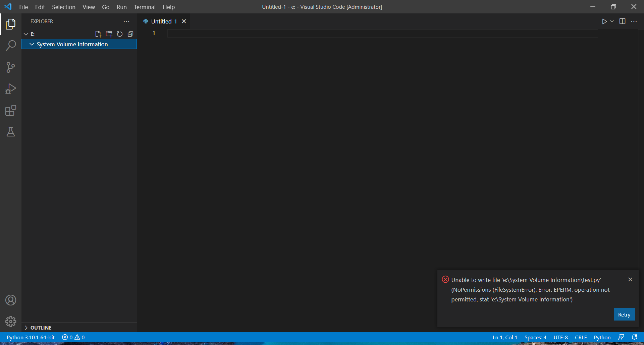Click into editor line 1
Viewport: 644px width, 345px height.
[x=382, y=33]
